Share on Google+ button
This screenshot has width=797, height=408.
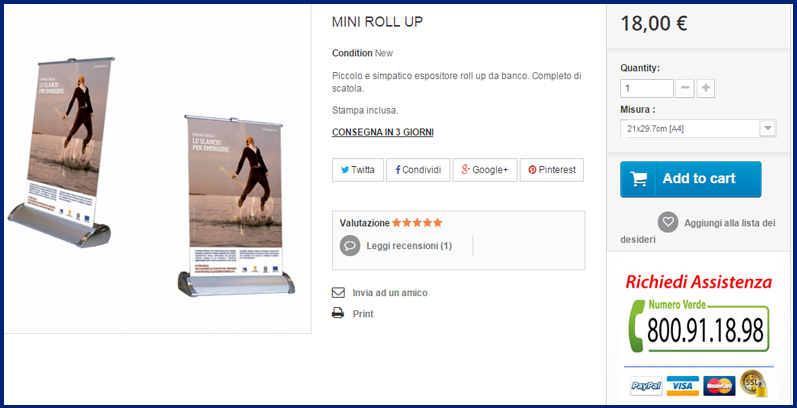pos(485,170)
